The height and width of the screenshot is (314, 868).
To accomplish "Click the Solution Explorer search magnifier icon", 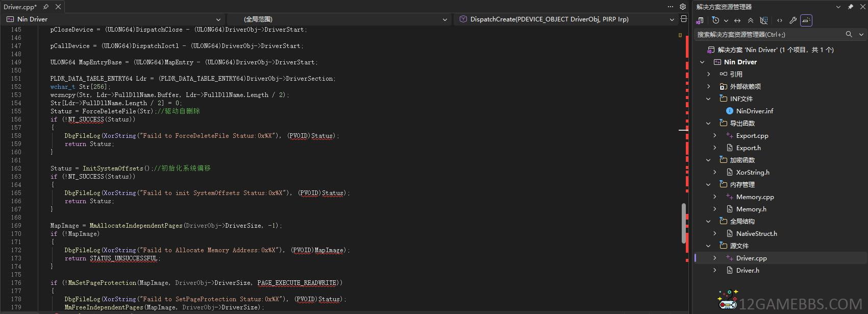I will (x=849, y=34).
